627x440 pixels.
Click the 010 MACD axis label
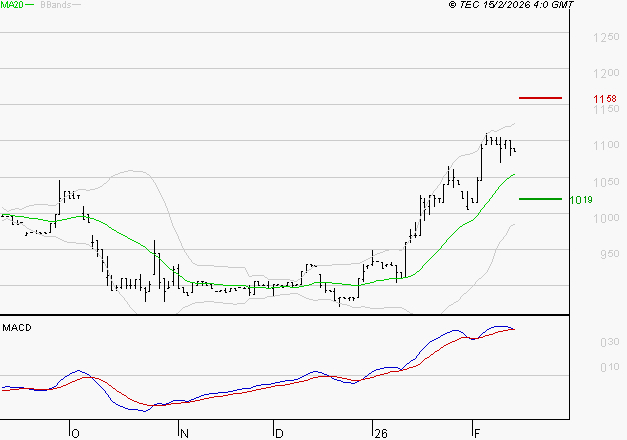610,368
